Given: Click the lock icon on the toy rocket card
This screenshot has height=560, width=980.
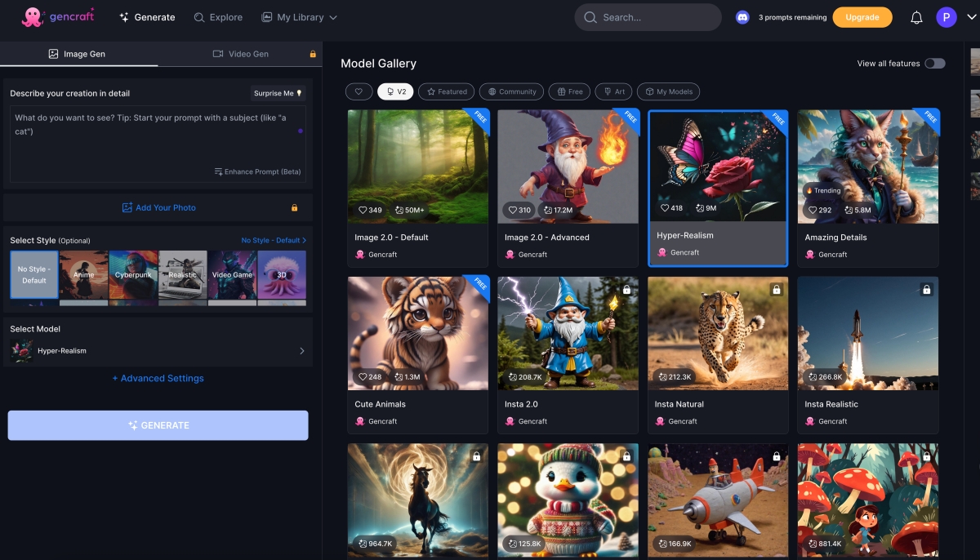Looking at the screenshot, I should point(776,456).
